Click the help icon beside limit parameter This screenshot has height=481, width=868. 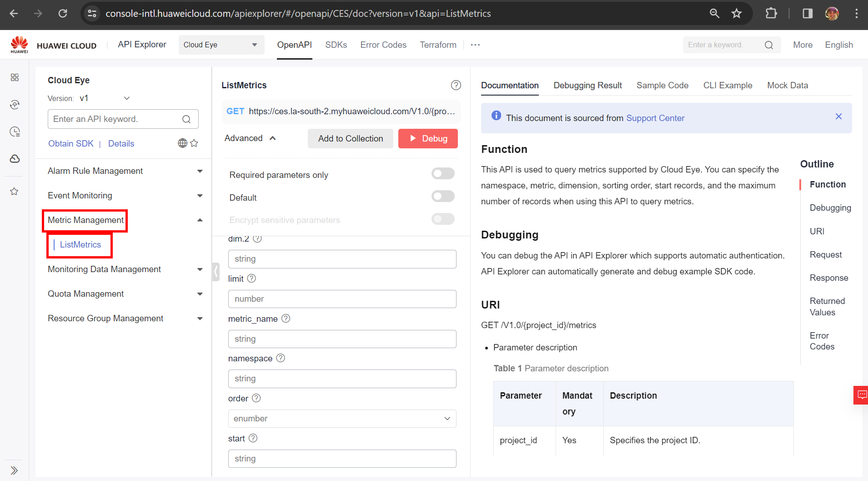tap(251, 278)
